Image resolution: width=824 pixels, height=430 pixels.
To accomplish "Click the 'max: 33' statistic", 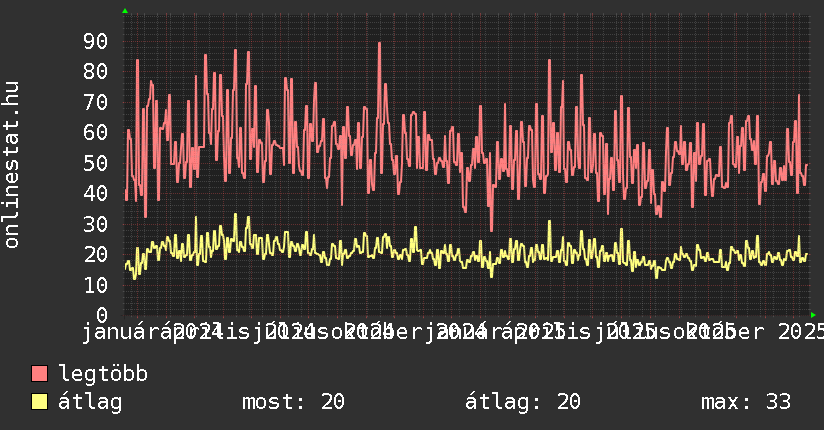I will click(x=746, y=402).
